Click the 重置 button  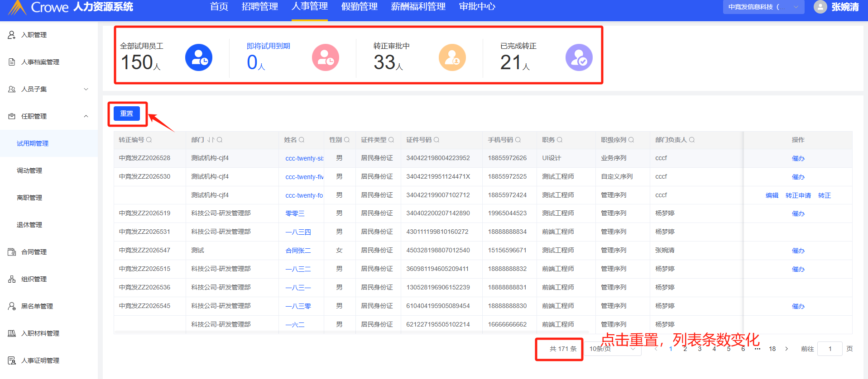pos(127,114)
